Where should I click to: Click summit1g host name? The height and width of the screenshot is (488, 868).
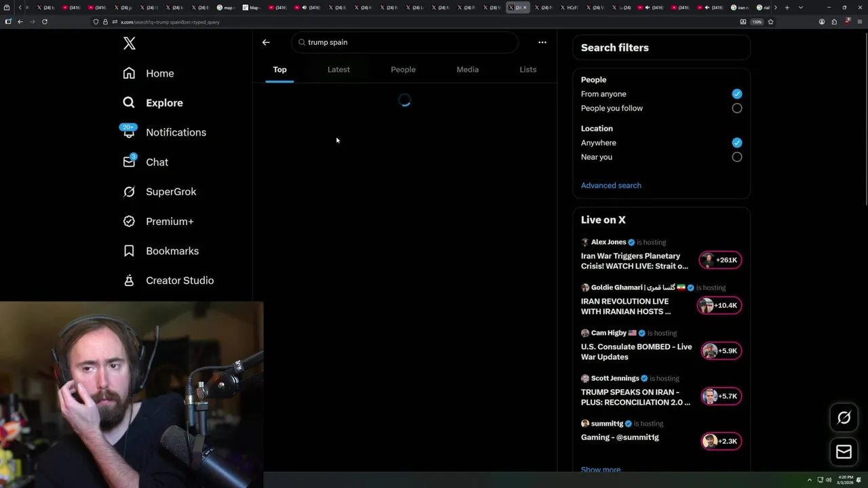coord(607,424)
